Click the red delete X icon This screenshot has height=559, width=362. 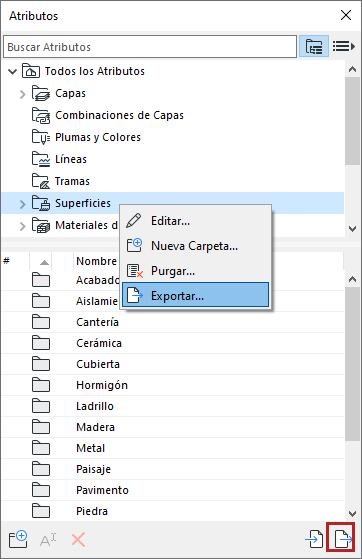tap(78, 540)
